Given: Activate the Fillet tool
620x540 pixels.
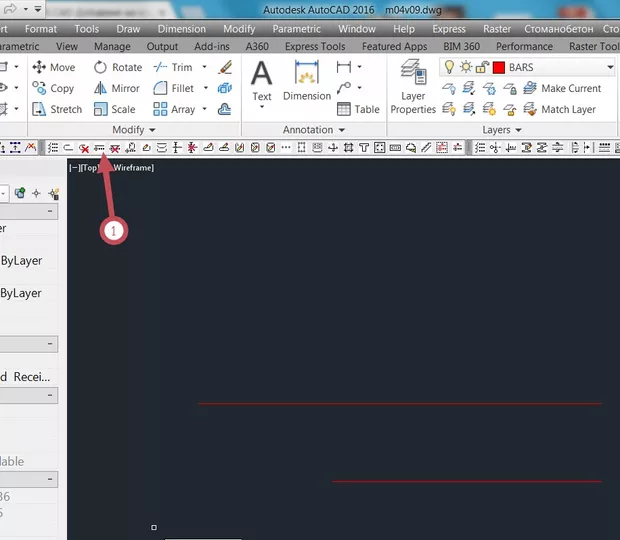Looking at the screenshot, I should point(174,88).
